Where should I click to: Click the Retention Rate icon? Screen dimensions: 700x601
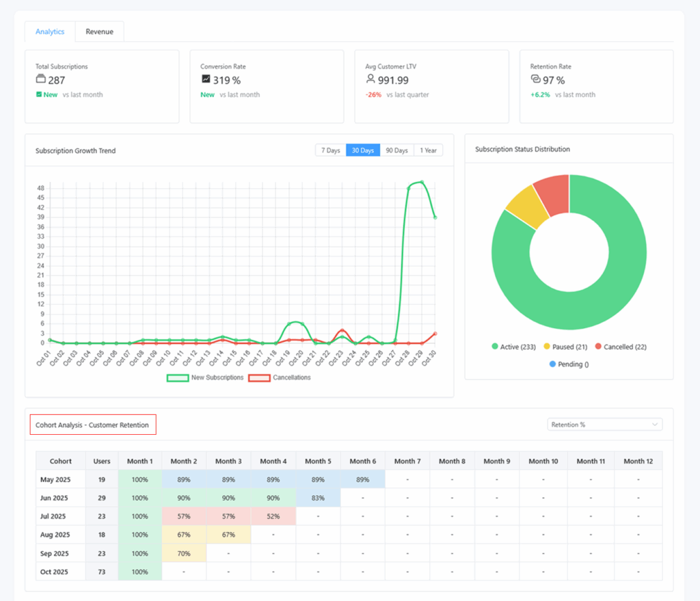click(535, 79)
